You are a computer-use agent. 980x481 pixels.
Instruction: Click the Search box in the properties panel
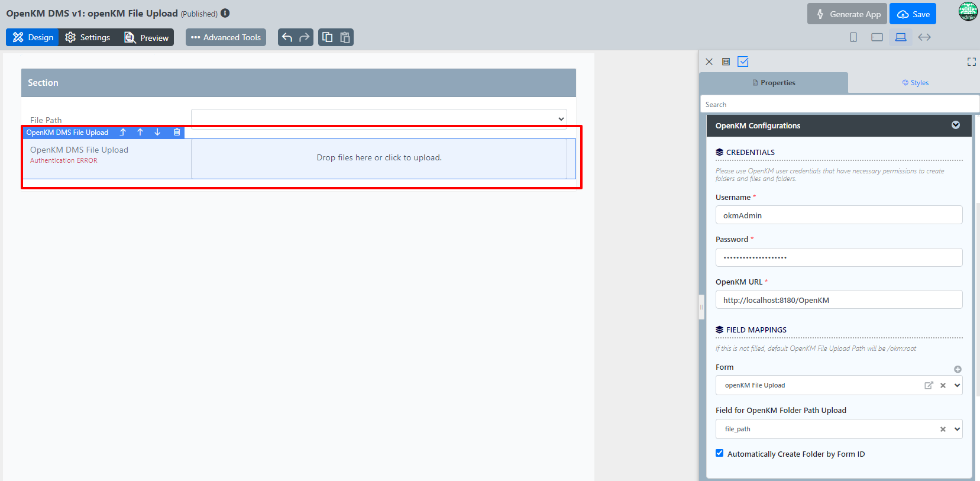(839, 104)
